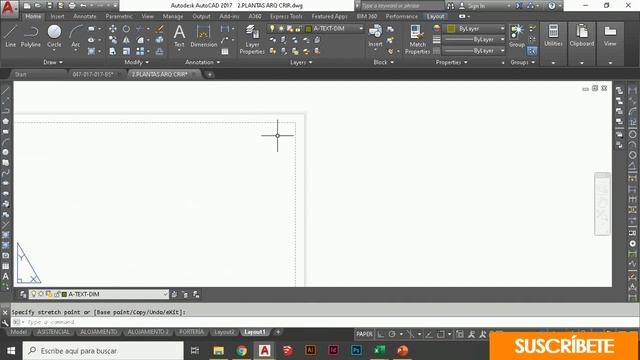Add a new file tab with plus button

point(209,74)
